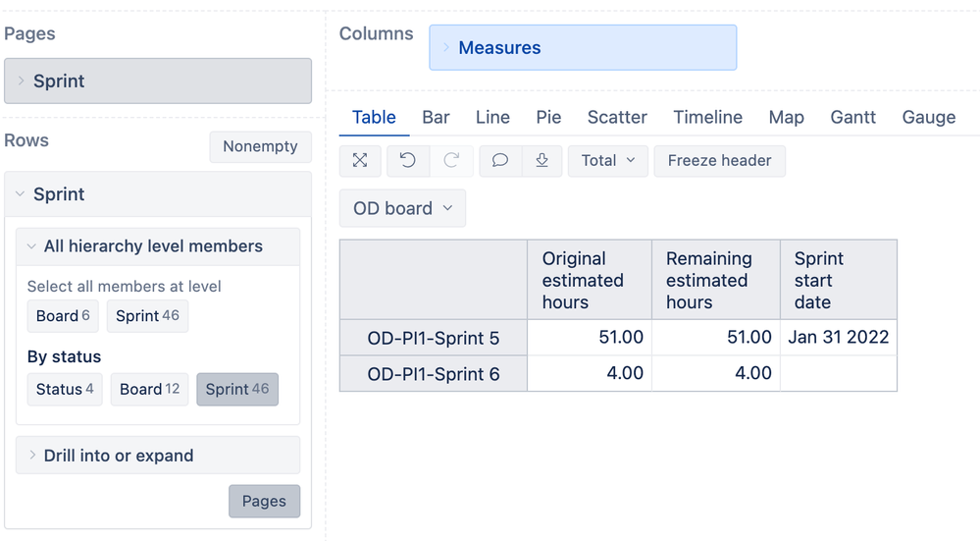Open the OD board page selector
980x541 pixels.
(402, 208)
